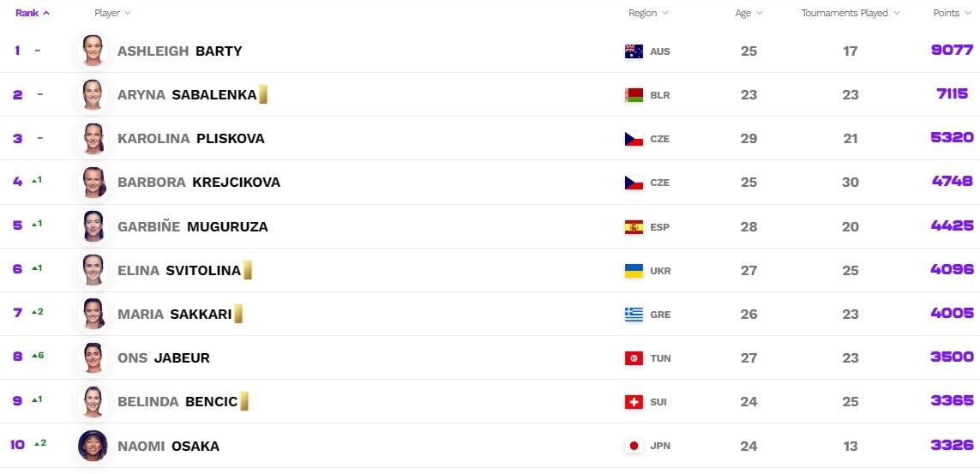The height and width of the screenshot is (474, 980).
Task: Click the Swiss flag icon
Action: point(634,402)
